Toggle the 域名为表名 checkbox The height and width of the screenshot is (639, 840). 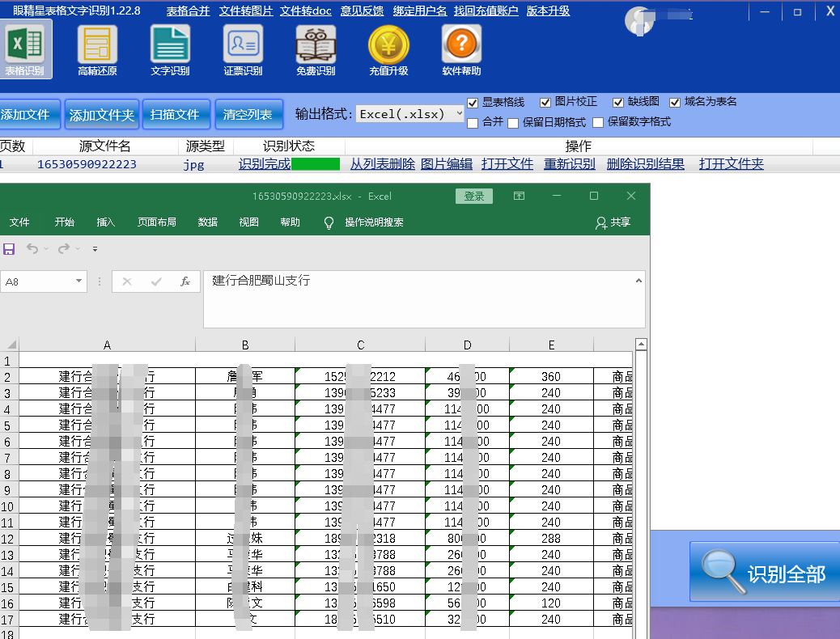pos(675,103)
